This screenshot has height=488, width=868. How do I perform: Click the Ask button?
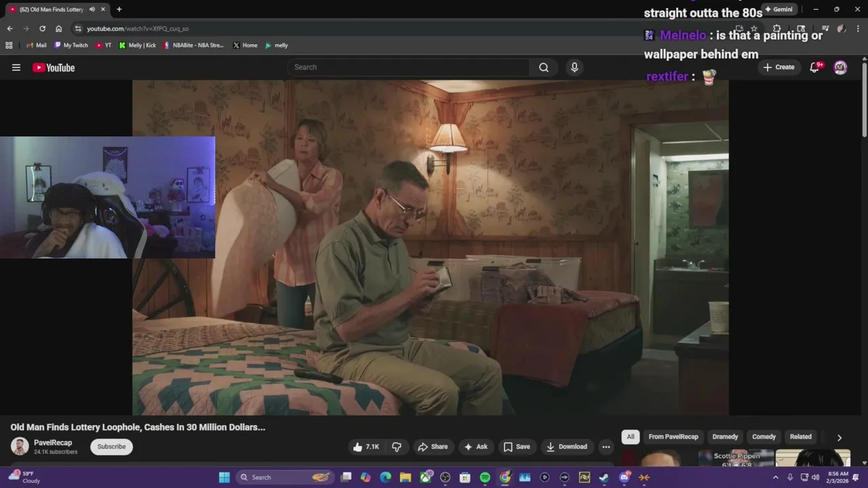pyautogui.click(x=475, y=447)
